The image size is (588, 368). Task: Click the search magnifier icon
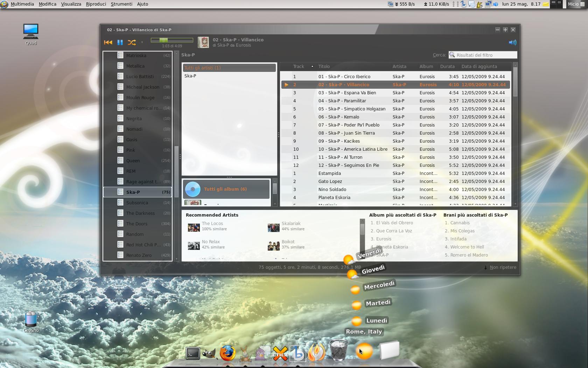click(x=452, y=55)
